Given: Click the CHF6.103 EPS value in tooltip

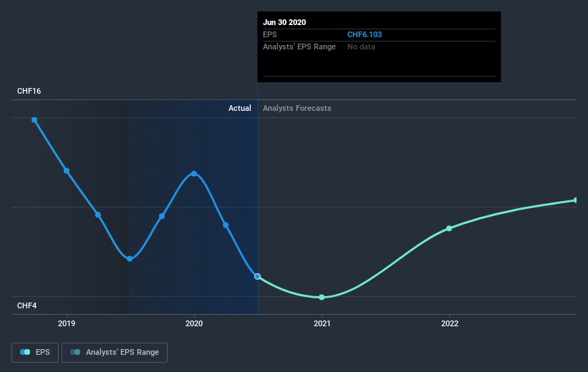Looking at the screenshot, I should tap(364, 34).
